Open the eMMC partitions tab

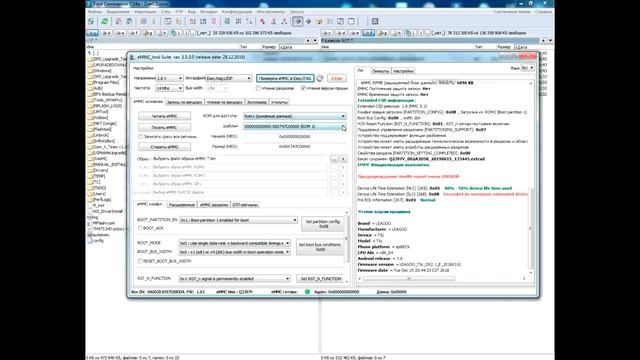click(214, 205)
